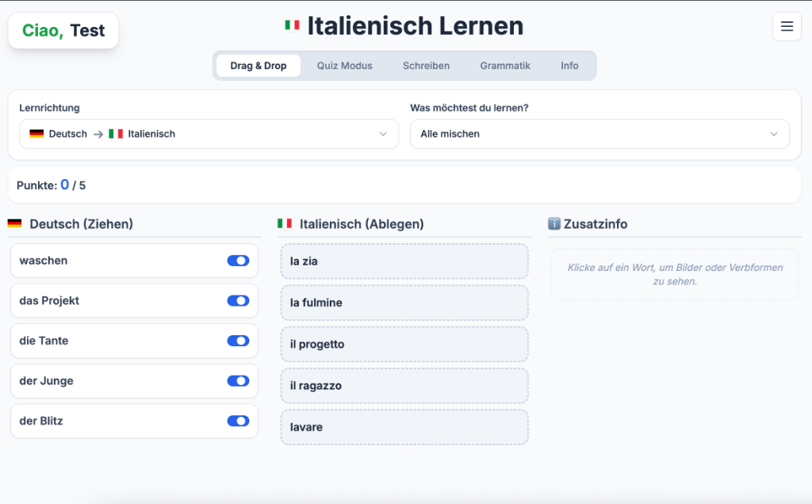Click the il ragazzo drop zone
The image size is (812, 504).
(x=404, y=386)
